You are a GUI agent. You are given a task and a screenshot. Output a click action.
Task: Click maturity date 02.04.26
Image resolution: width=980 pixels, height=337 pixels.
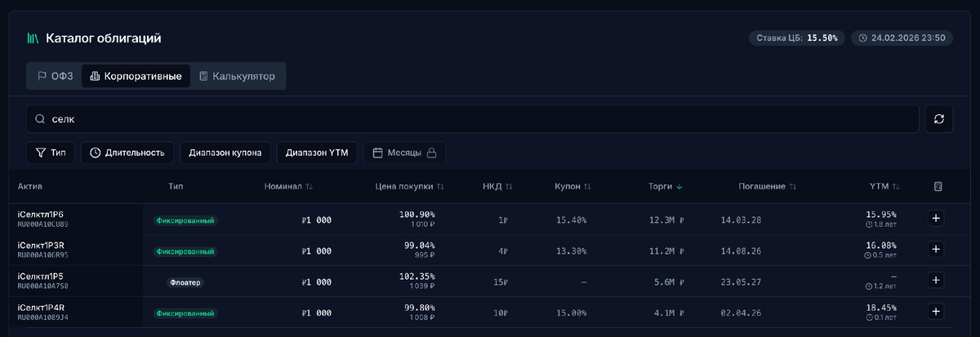742,313
